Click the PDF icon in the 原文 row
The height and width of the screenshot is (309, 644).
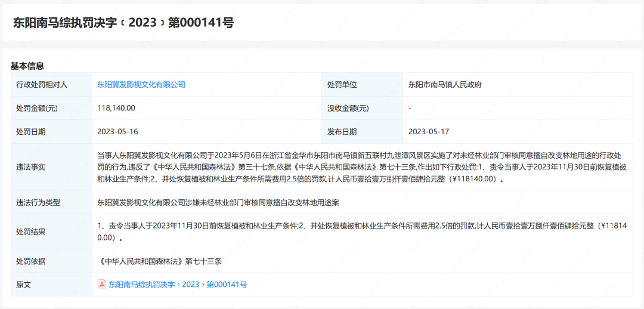(x=102, y=285)
